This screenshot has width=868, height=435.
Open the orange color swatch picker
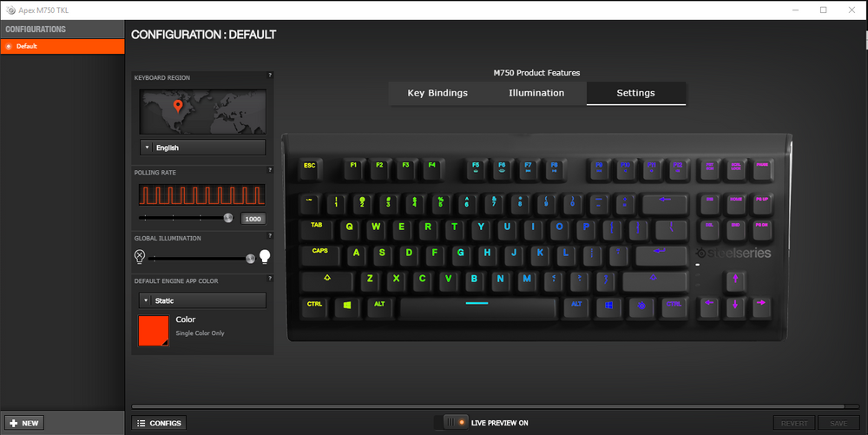[x=154, y=331]
